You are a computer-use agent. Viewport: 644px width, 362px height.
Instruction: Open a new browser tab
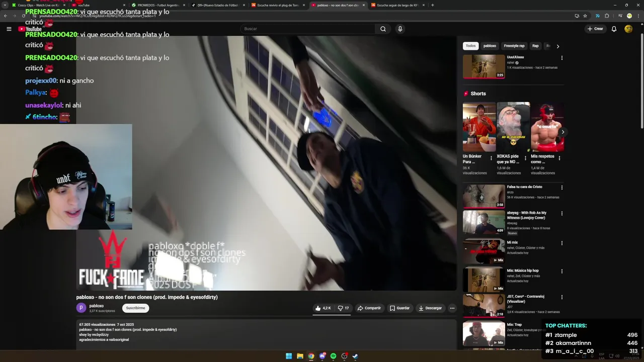(x=433, y=5)
